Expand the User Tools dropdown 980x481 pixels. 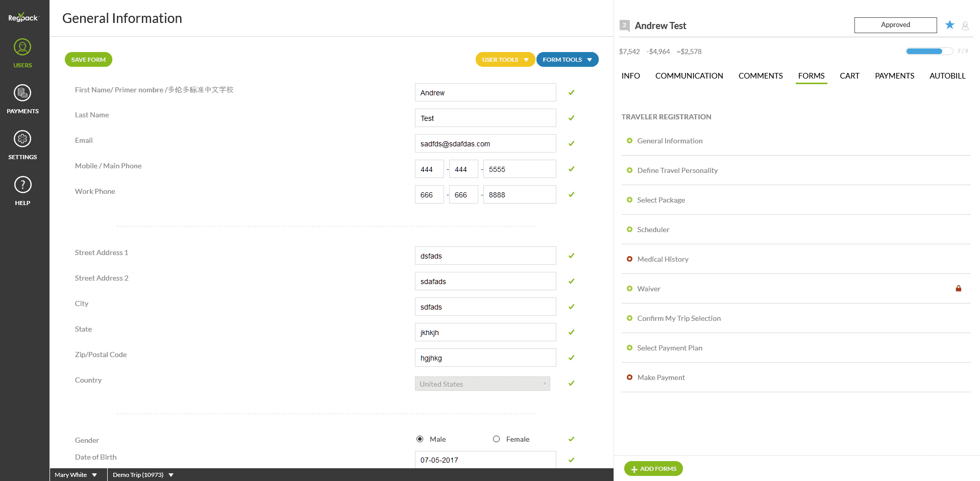tap(505, 60)
